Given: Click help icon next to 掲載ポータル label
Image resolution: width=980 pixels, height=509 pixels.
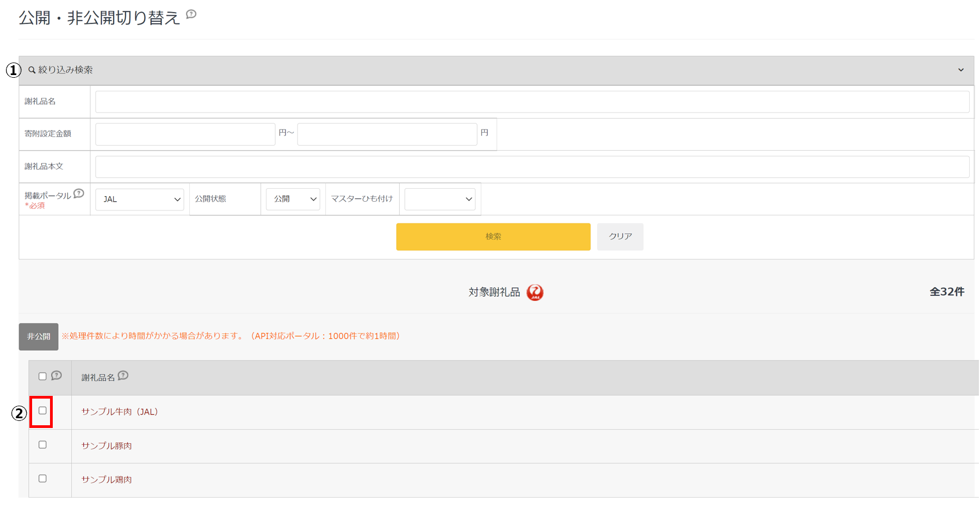Looking at the screenshot, I should tap(79, 194).
